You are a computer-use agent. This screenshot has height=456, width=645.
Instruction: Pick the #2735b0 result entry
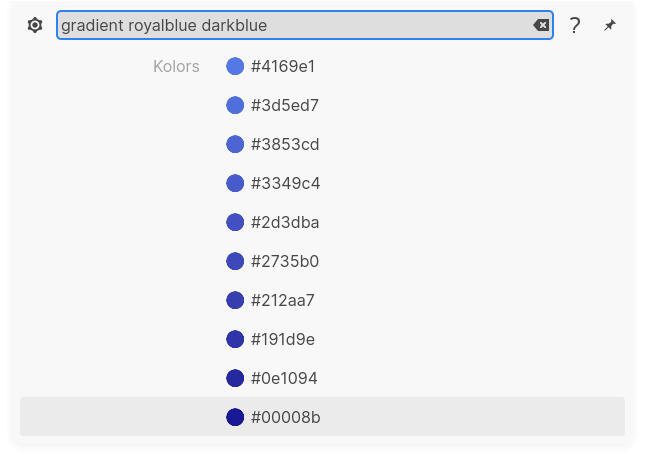322,261
